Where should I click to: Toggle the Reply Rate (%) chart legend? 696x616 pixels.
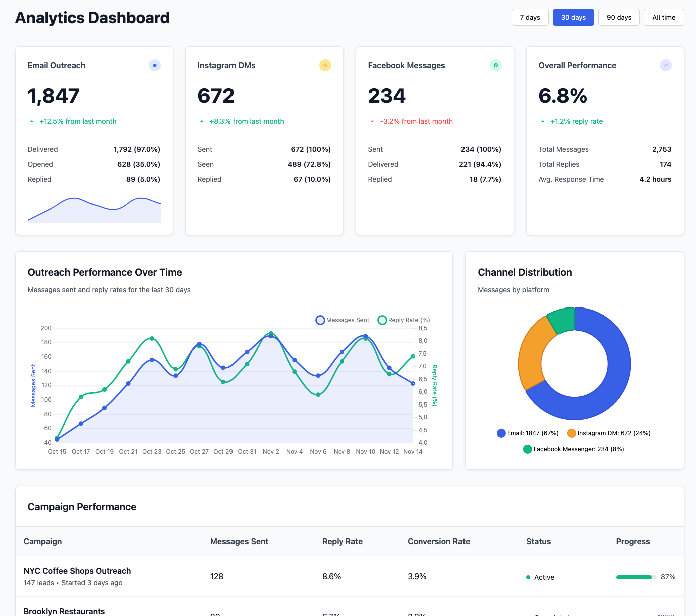pyautogui.click(x=404, y=320)
